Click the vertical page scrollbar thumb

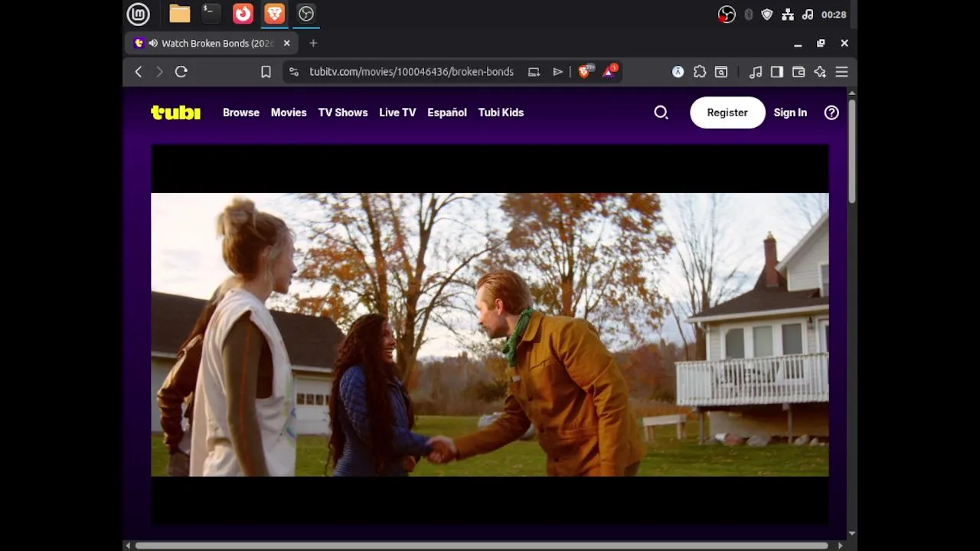coord(852,150)
